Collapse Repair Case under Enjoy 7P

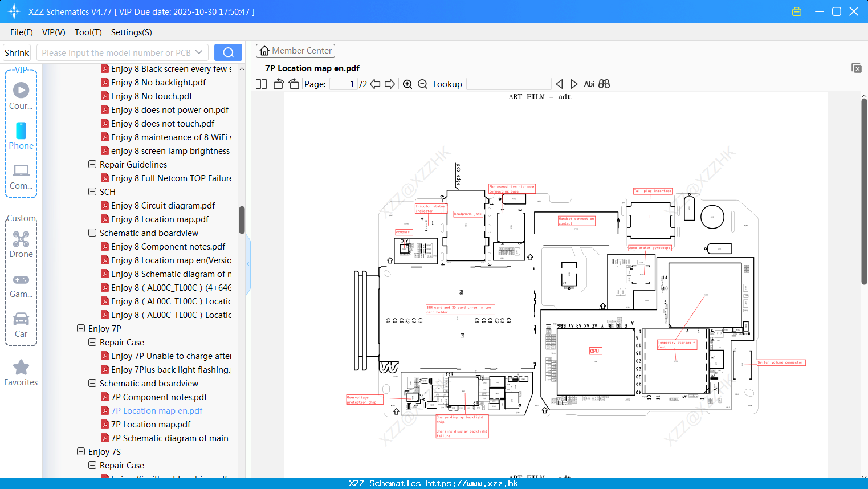pyautogui.click(x=92, y=342)
